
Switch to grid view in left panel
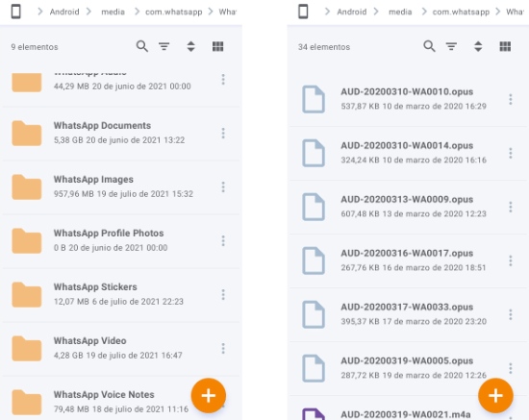(218, 46)
